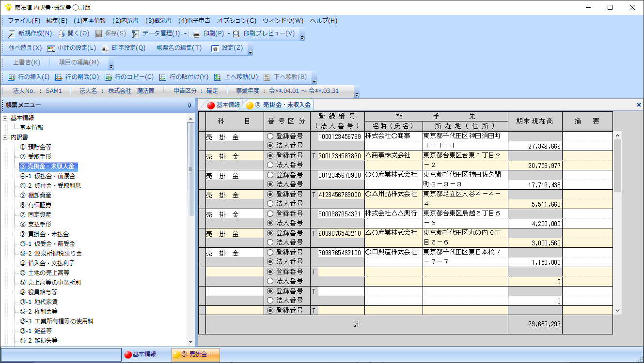Select tree item ① 預貯金等
The height and width of the screenshot is (363, 644).
pos(35,147)
